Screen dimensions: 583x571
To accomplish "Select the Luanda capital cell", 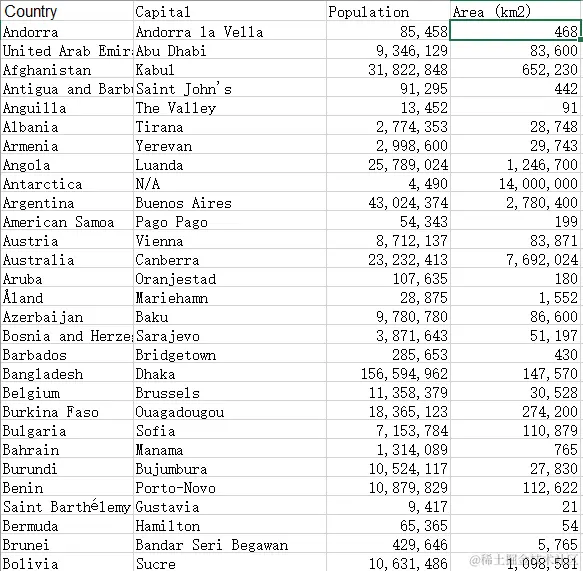I will coord(230,163).
